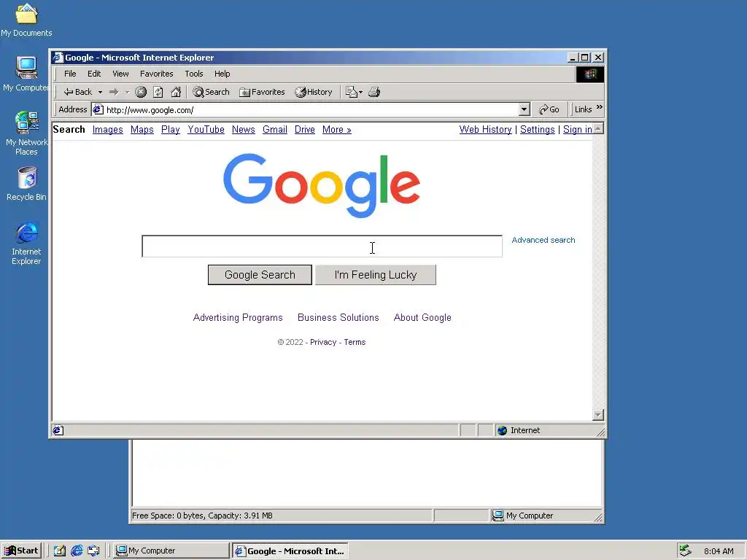
Task: Click the Sign in link
Action: 578,130
